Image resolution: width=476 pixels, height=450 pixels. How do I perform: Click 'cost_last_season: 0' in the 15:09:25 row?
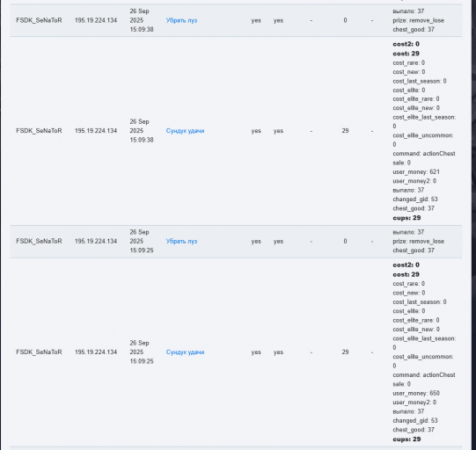pyautogui.click(x=420, y=302)
